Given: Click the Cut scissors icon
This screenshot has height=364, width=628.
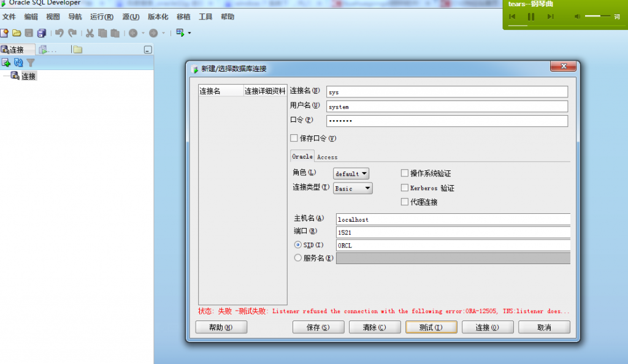Looking at the screenshot, I should point(90,33).
